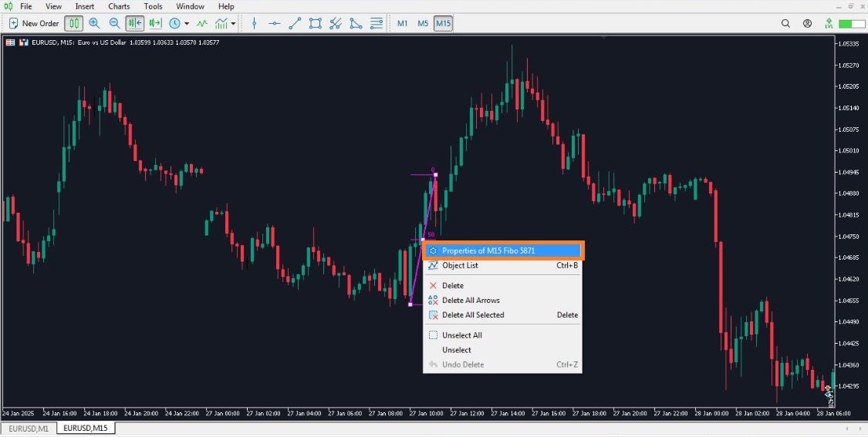Open the search magnifier icon
Screen dimensions: 868x437
pyautogui.click(x=785, y=23)
